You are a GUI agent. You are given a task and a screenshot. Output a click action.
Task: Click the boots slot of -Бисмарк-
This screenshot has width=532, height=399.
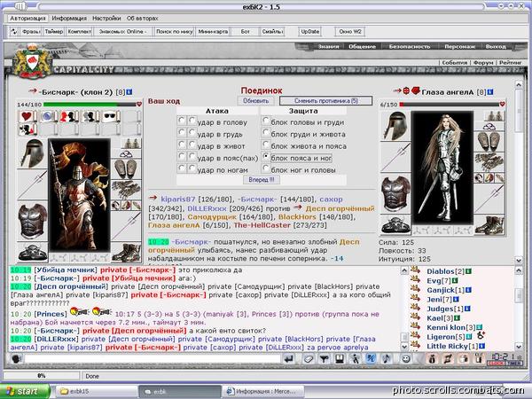point(126,253)
